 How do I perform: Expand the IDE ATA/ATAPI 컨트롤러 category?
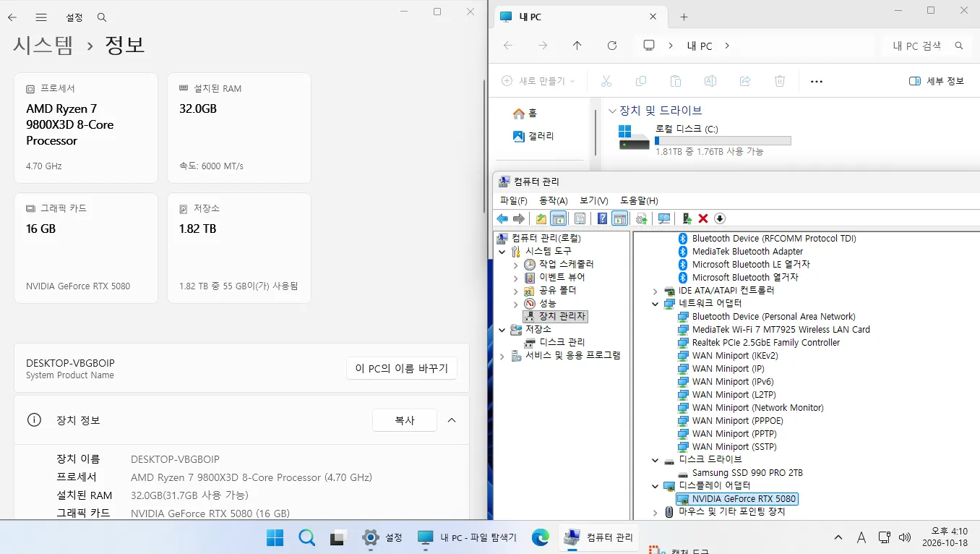click(656, 291)
